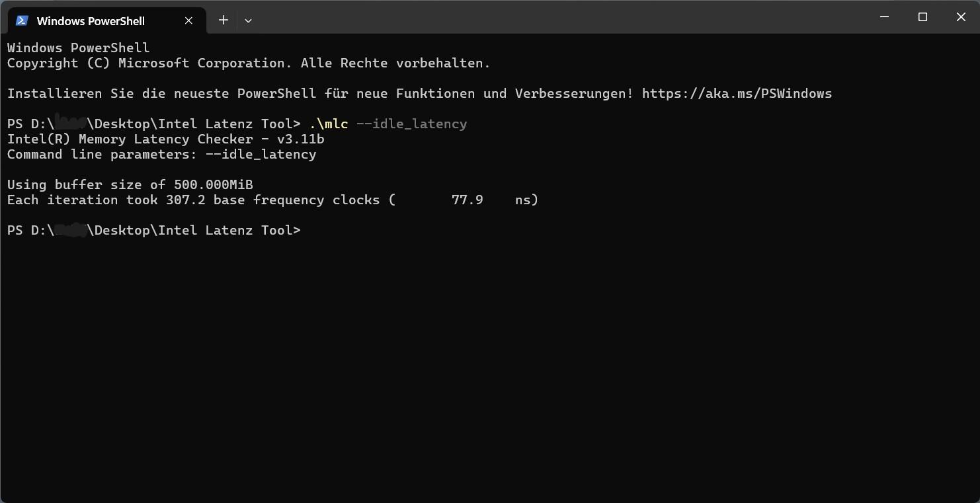
Task: Maximize the terminal window
Action: (922, 17)
